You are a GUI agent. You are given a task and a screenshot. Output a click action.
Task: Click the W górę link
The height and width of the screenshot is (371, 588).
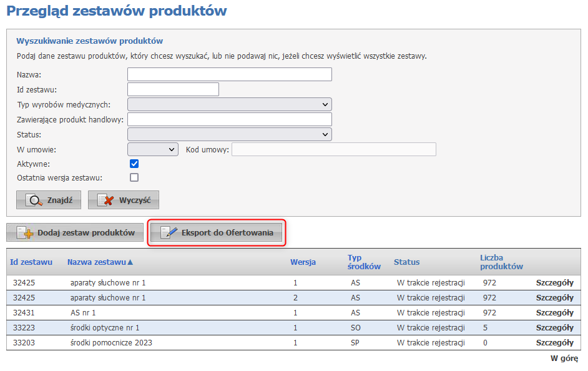tap(564, 359)
